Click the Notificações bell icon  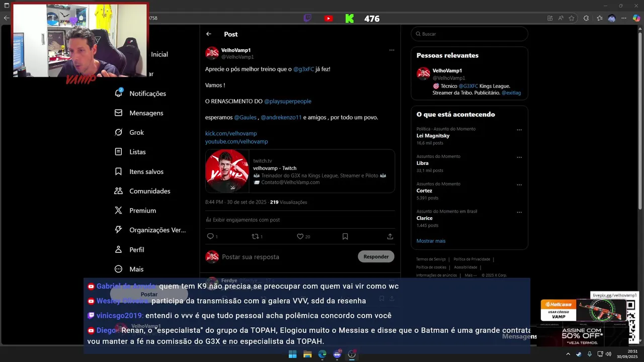(x=119, y=94)
